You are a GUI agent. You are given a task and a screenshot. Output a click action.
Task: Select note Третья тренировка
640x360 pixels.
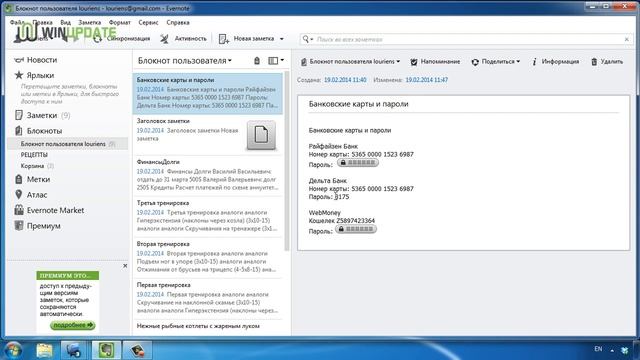click(x=208, y=217)
